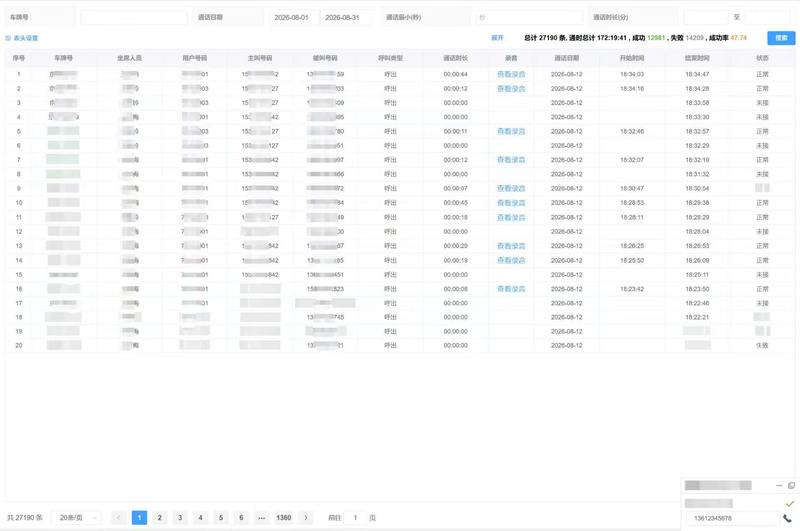View recording for call started 18:23:42
Viewport: 800px width, 531px height.
511,289
